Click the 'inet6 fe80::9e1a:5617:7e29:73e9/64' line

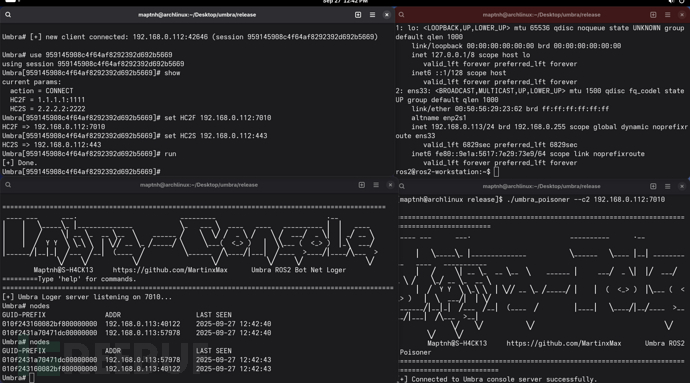point(528,154)
